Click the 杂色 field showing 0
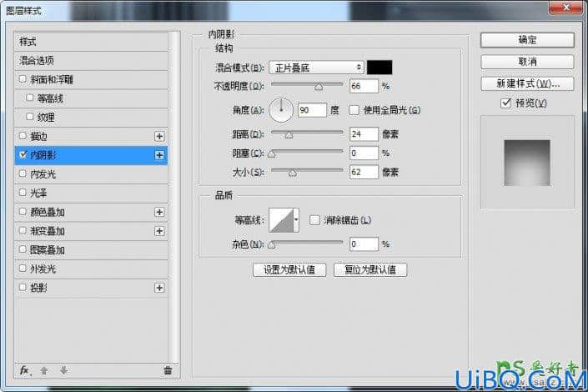Image resolution: width=588 pixels, height=392 pixels. (364, 244)
